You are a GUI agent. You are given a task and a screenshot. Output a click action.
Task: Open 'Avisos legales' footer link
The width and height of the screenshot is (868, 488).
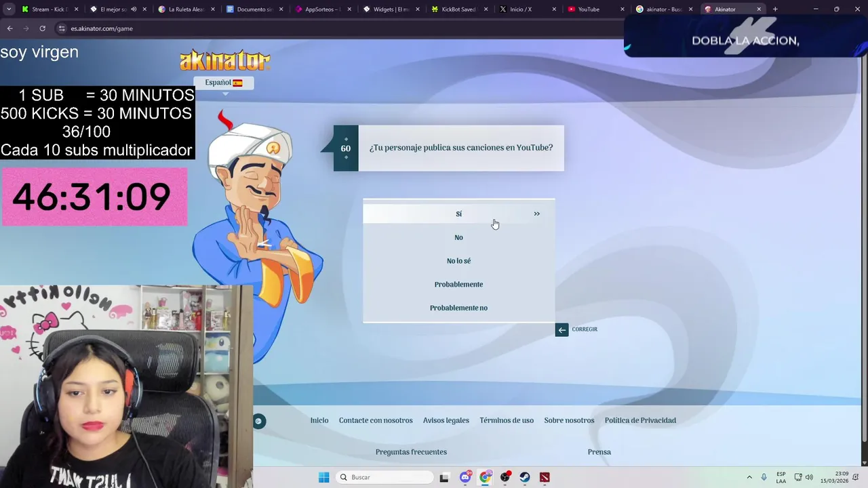click(x=446, y=420)
